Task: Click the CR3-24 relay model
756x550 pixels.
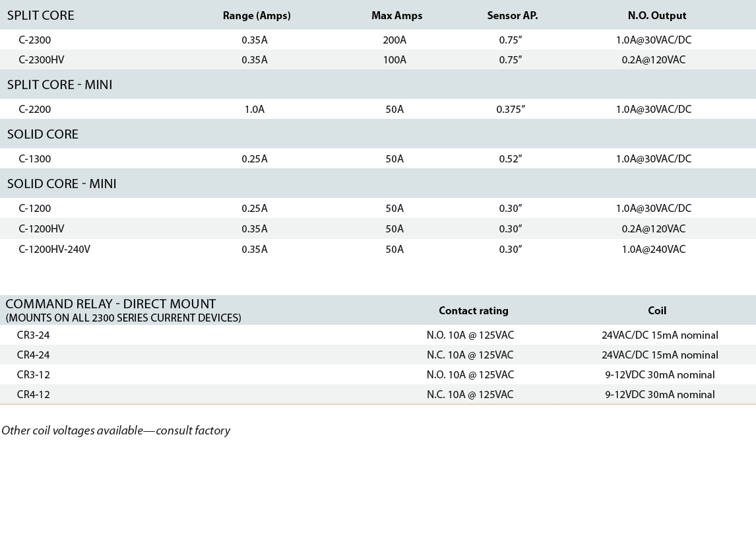Action: tap(33, 335)
